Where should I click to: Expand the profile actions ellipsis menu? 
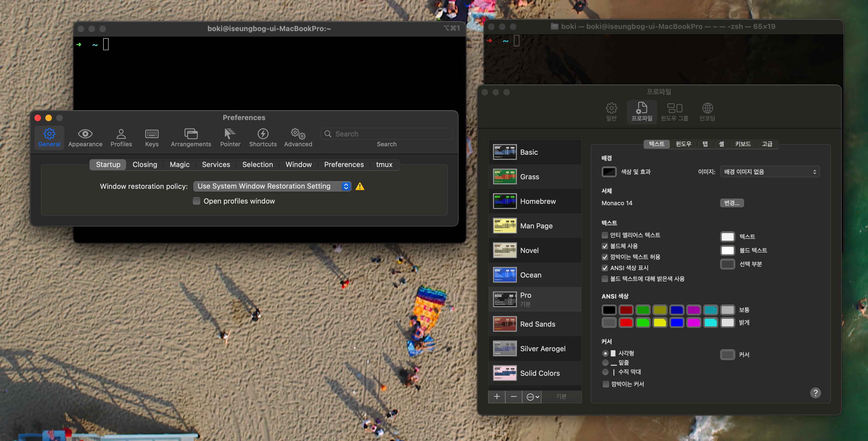coord(533,397)
